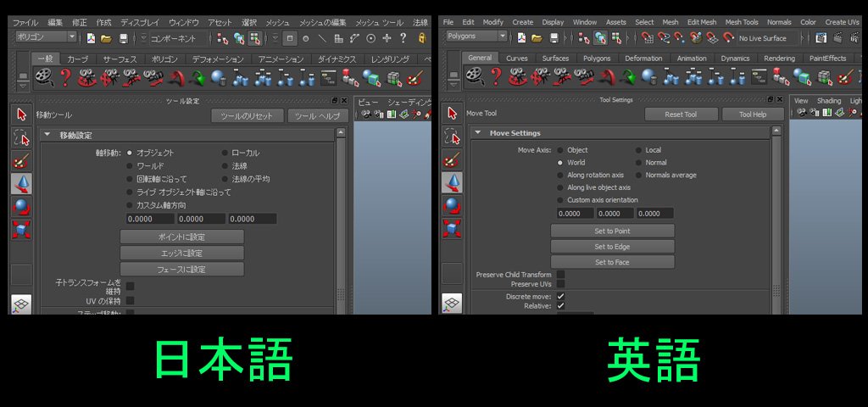Select Object move axis radio in English window
This screenshot has width=868, height=407.
560,150
